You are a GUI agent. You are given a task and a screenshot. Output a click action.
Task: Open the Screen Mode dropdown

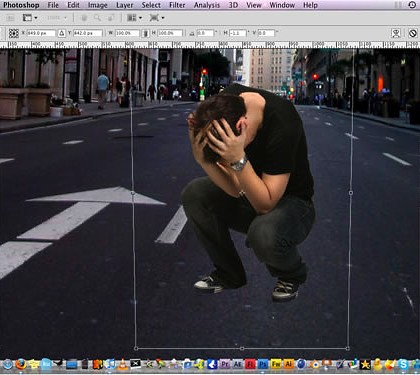157,18
